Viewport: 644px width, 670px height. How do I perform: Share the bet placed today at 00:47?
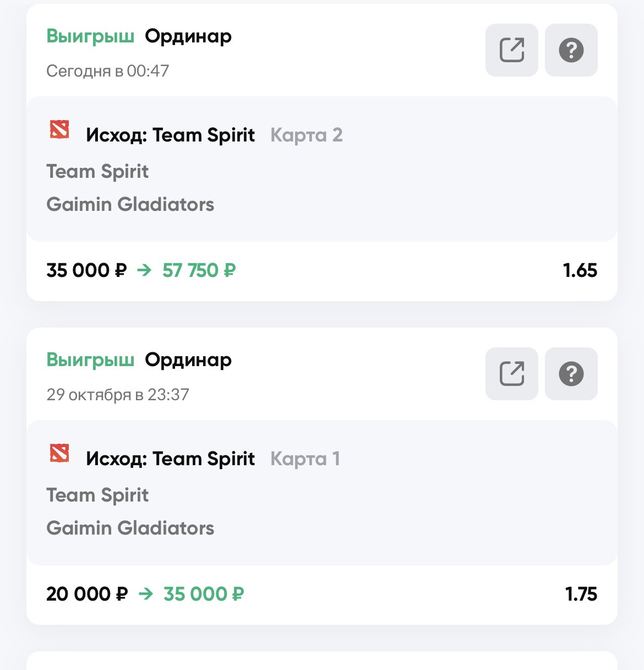(x=511, y=50)
